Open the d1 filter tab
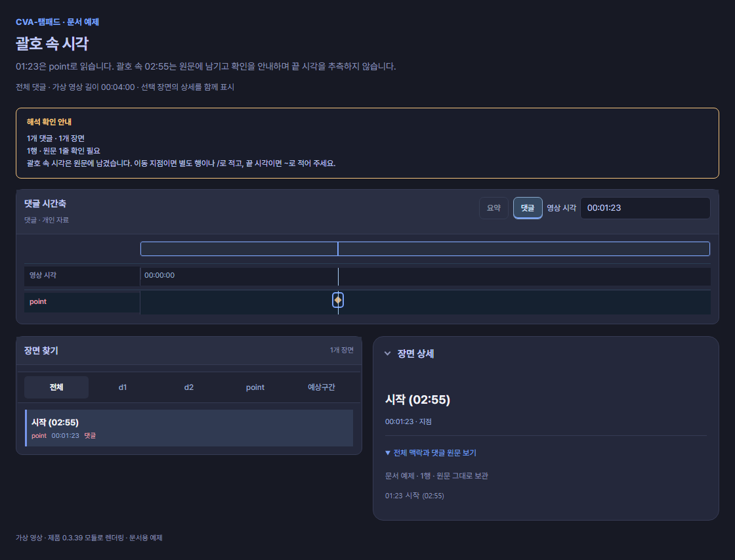The image size is (735, 560). [x=122, y=387]
